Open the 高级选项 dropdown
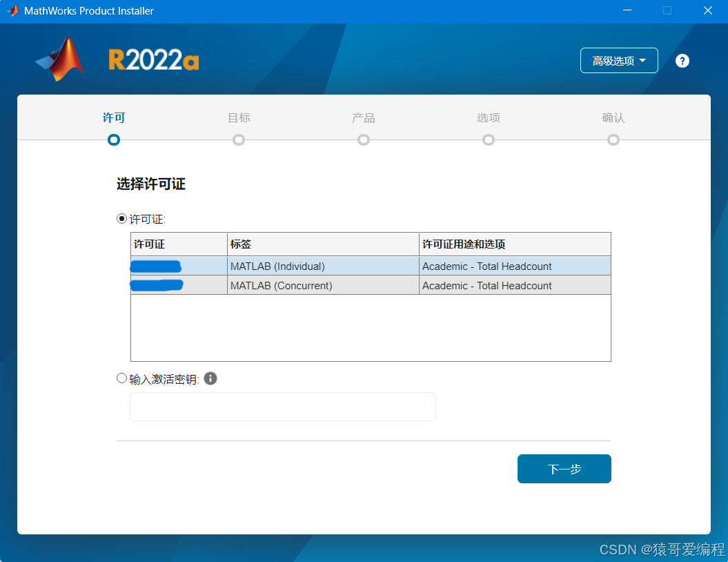728x562 pixels. tap(619, 60)
